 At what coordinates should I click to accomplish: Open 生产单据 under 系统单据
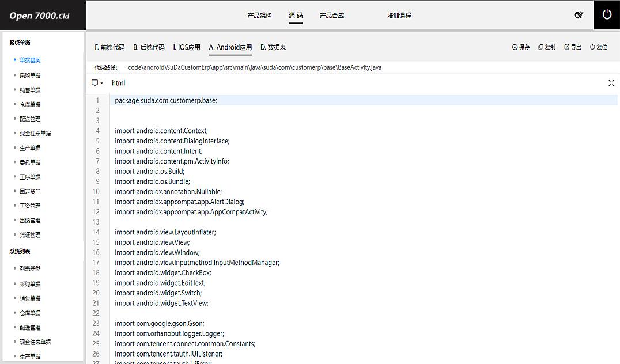click(x=30, y=148)
